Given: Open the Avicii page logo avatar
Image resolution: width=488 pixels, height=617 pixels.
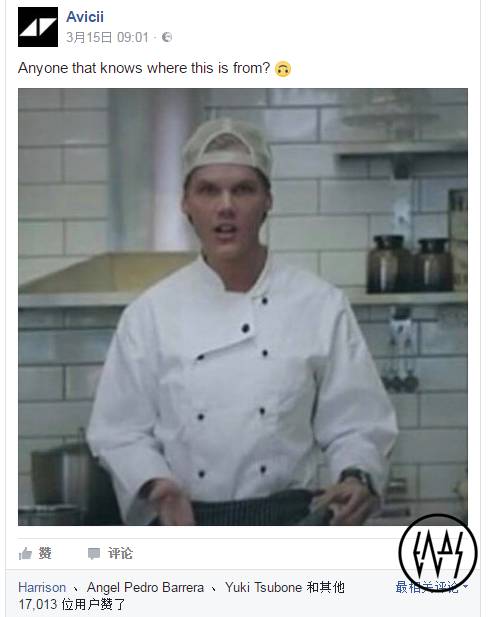Looking at the screenshot, I should (x=38, y=27).
